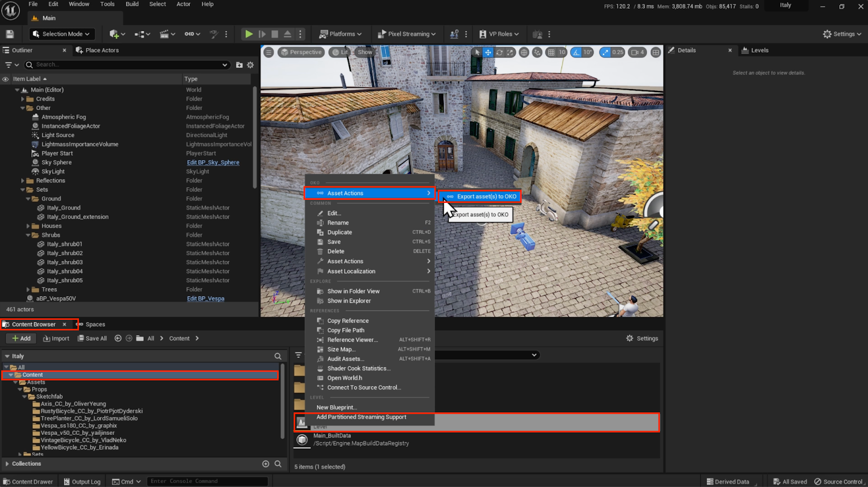
Task: Click the search icon in Collections panel
Action: click(x=278, y=464)
